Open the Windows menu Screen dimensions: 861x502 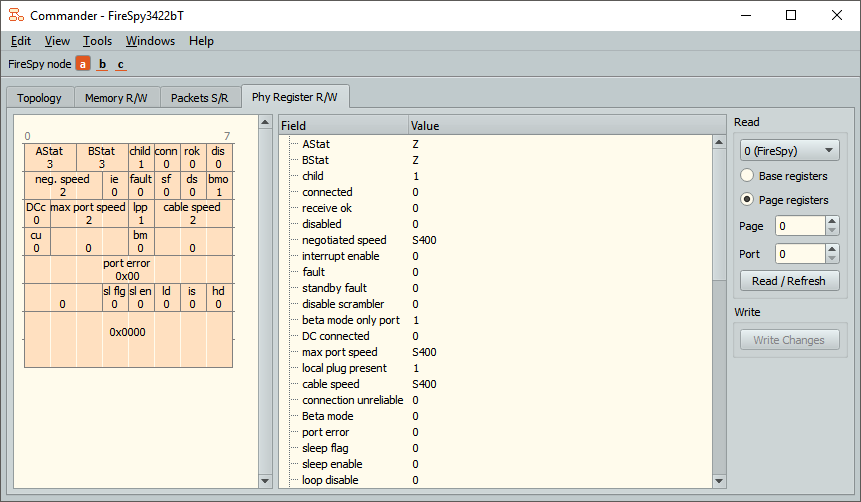[150, 41]
